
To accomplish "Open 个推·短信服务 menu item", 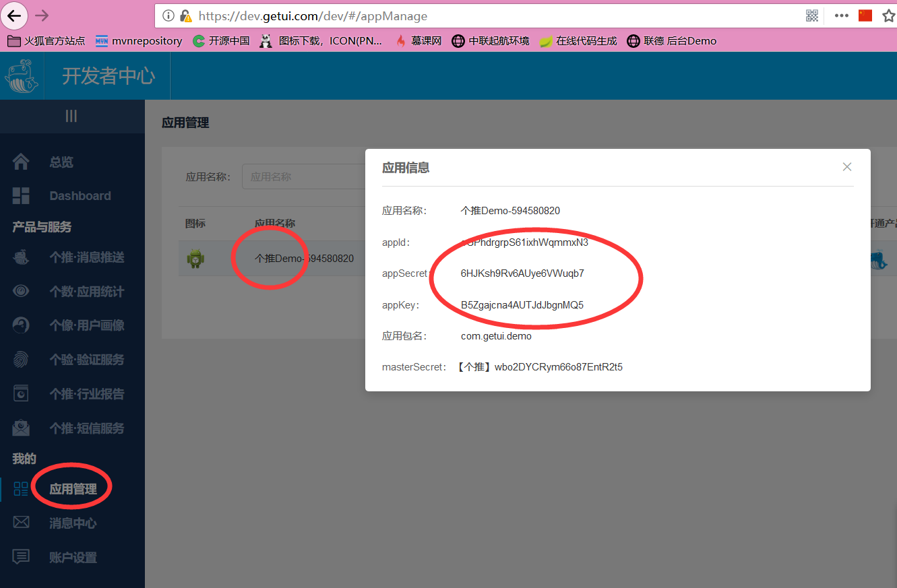I will point(87,428).
